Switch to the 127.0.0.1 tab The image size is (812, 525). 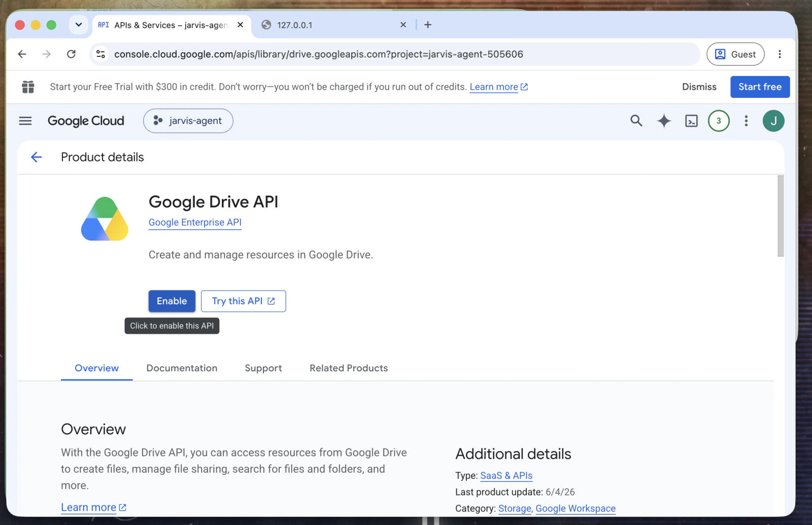point(332,25)
